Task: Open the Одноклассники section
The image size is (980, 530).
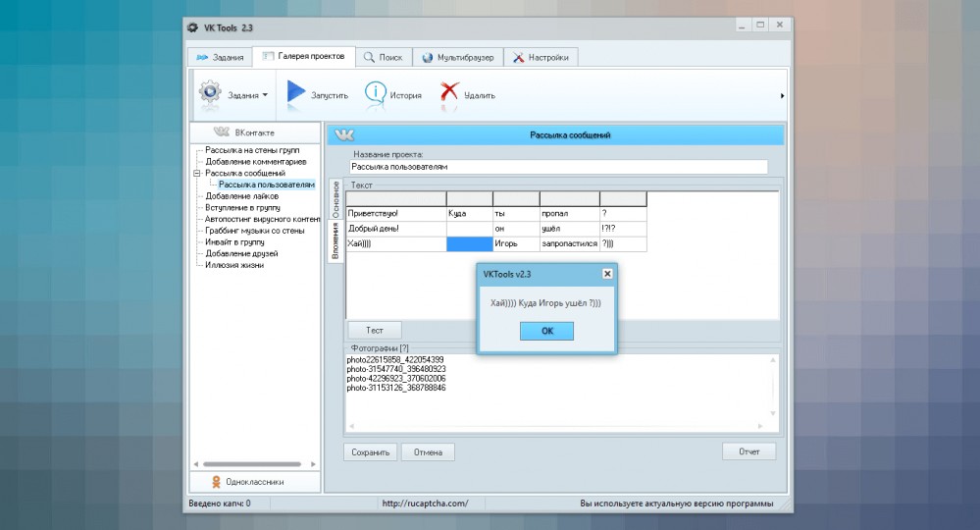Action: click(255, 482)
